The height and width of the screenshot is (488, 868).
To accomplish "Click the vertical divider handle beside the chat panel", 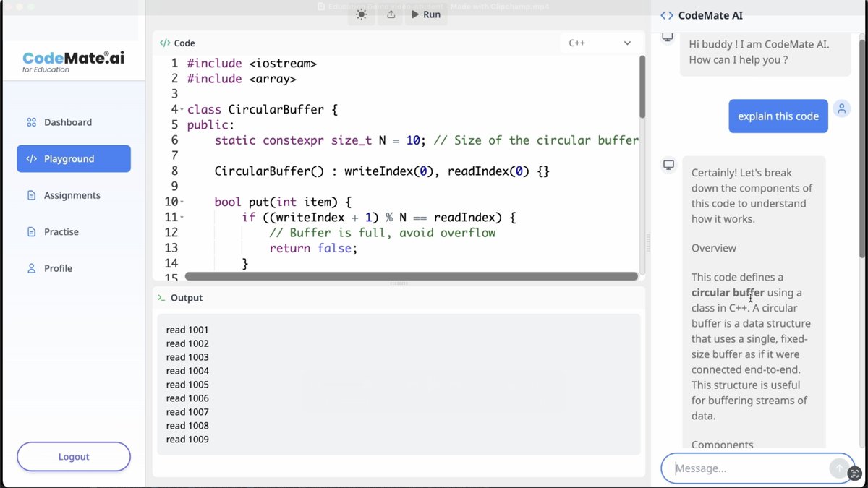I will (648, 244).
